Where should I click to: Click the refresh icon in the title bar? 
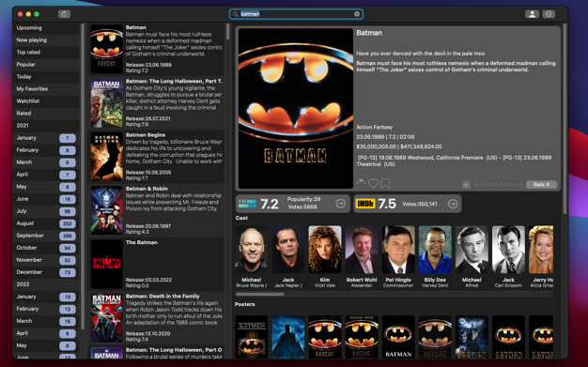click(64, 14)
